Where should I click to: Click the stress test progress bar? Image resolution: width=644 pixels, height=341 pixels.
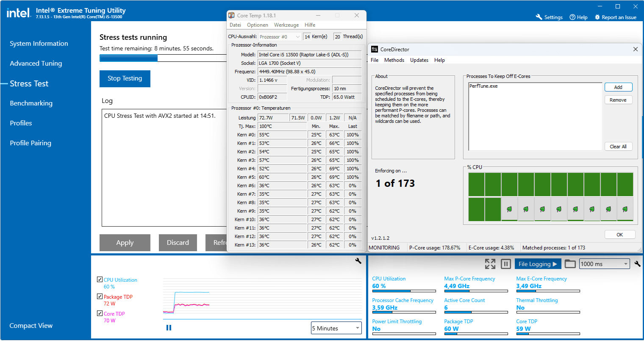164,58
